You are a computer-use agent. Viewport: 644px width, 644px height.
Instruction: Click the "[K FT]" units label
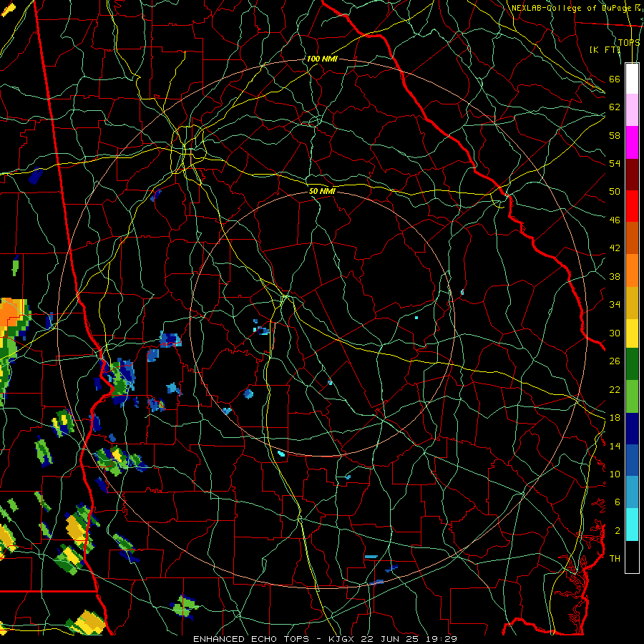click(605, 50)
